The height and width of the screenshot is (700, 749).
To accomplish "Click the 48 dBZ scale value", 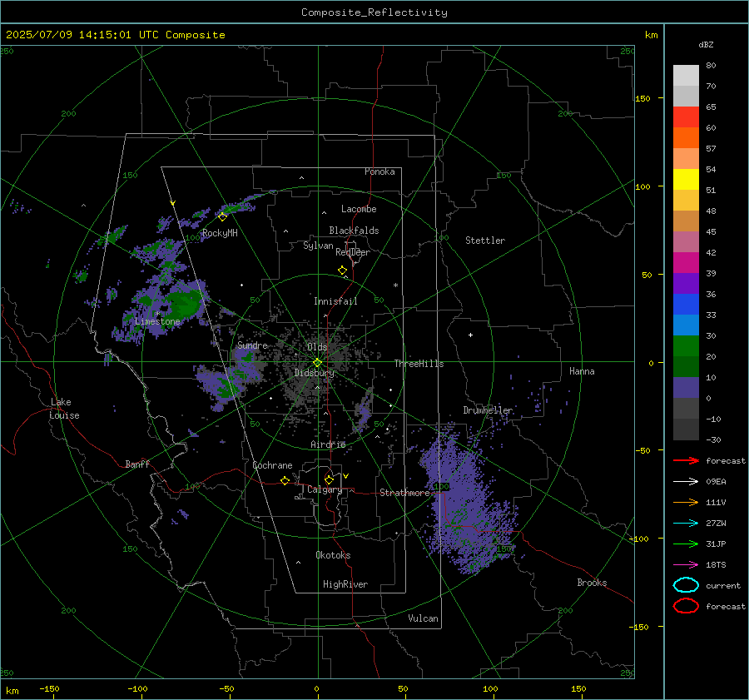I will coord(711,211).
